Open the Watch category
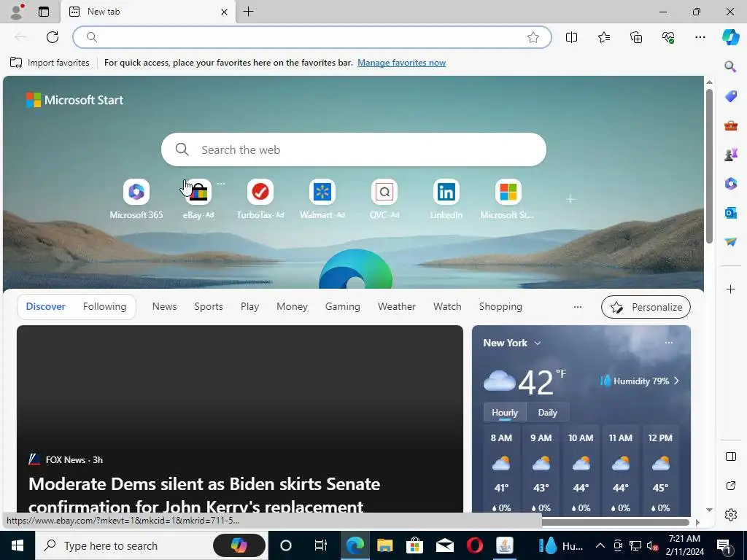 pyautogui.click(x=447, y=307)
